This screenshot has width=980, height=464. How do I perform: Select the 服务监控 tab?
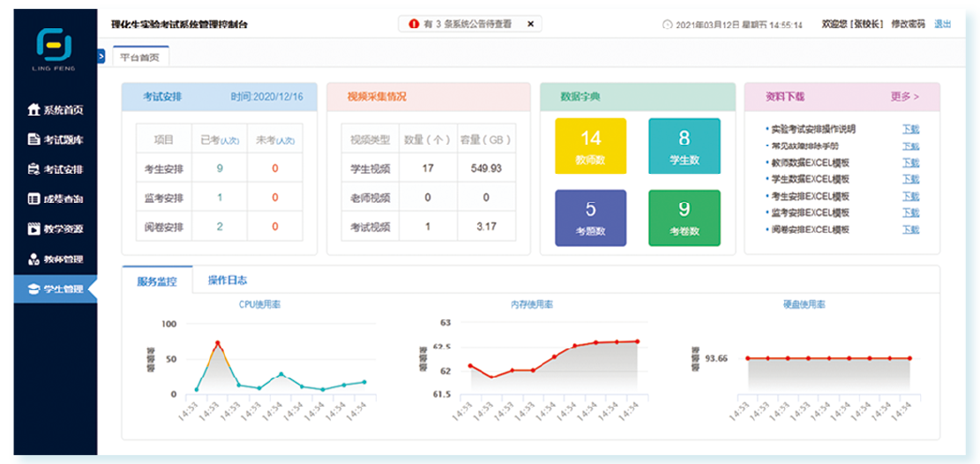tap(157, 281)
